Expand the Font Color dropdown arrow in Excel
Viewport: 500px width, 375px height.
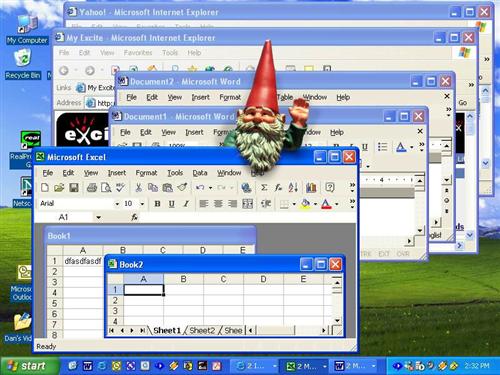337,204
